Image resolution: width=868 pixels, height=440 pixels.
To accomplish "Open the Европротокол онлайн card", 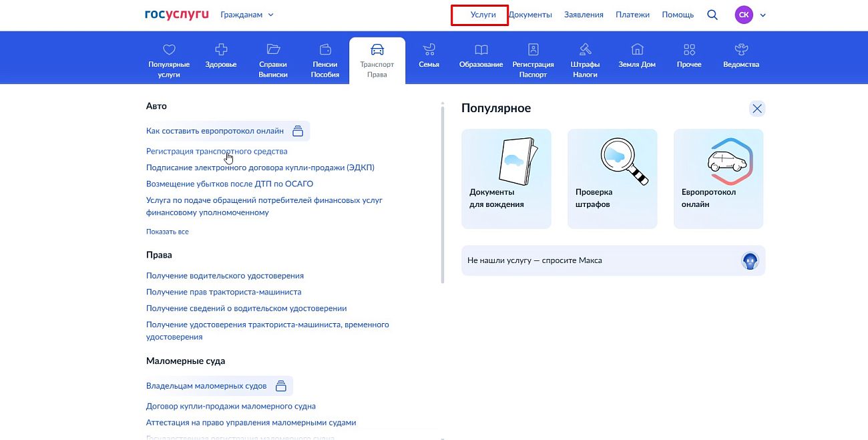I will pos(718,179).
